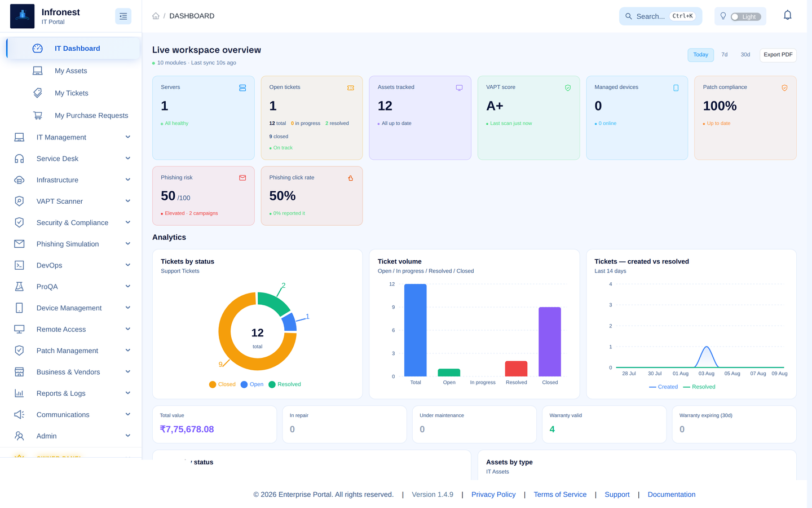This screenshot has width=812, height=508.
Task: Click the Infrastructure cloud icon
Action: (19, 180)
